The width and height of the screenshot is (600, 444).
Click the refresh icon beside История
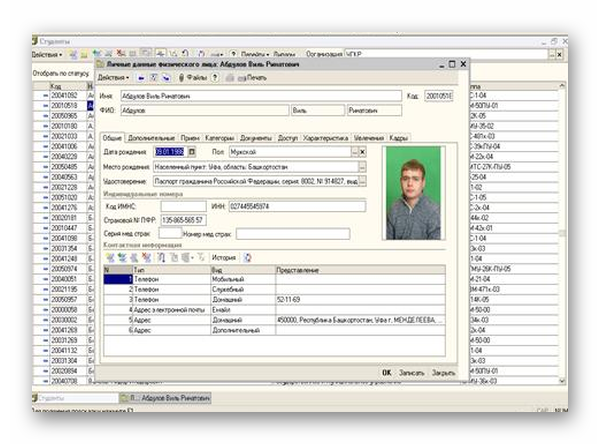248,257
